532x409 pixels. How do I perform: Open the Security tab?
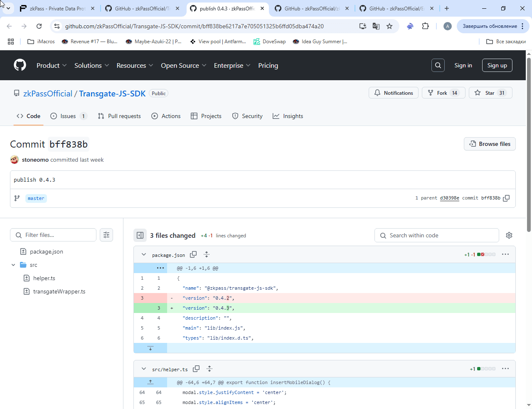(247, 116)
